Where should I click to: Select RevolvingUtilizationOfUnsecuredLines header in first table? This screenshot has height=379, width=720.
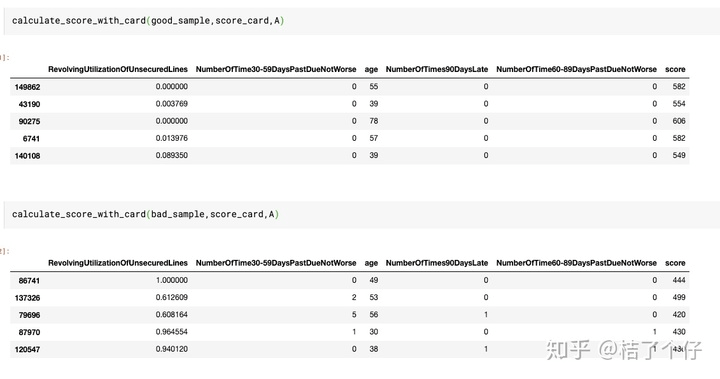click(x=118, y=69)
